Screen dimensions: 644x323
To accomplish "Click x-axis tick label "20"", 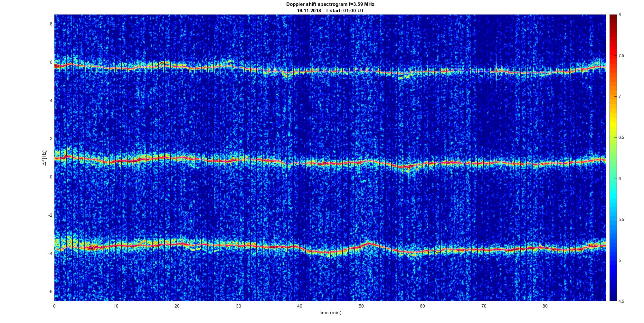I will point(177,306).
